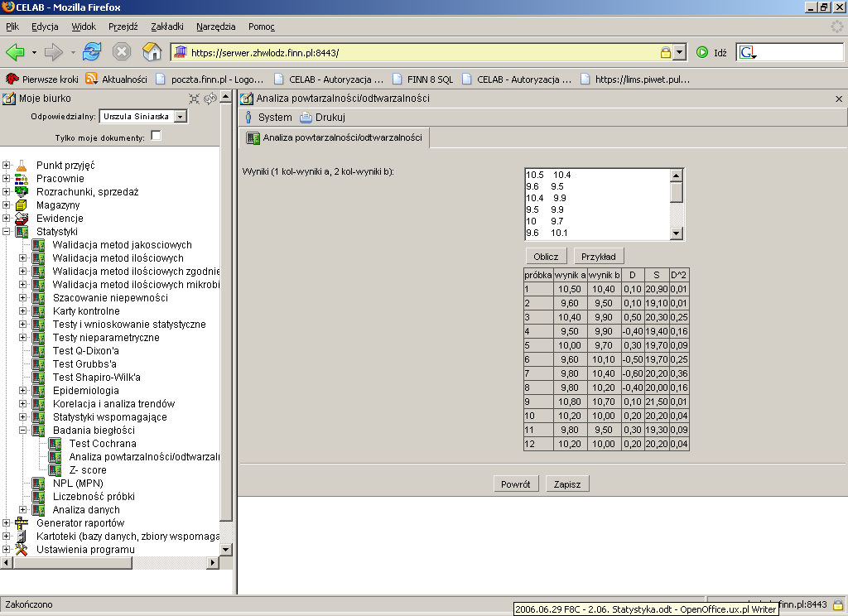Open the address bar history dropdown
848x616 pixels.
tap(679, 52)
